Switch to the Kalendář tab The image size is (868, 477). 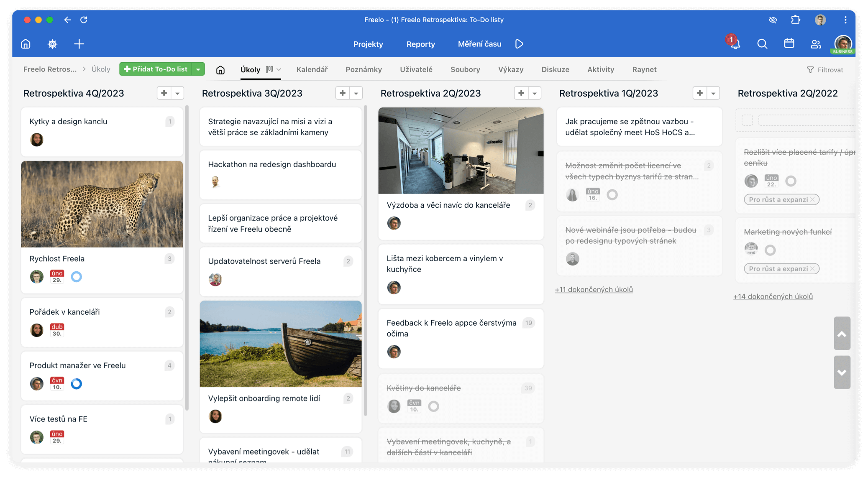pyautogui.click(x=312, y=69)
